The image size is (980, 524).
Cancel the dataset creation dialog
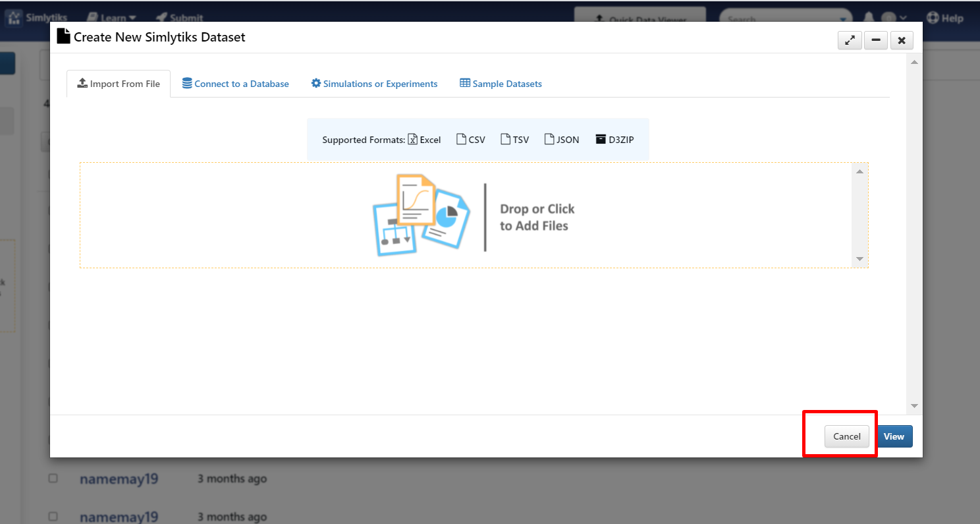[847, 436]
